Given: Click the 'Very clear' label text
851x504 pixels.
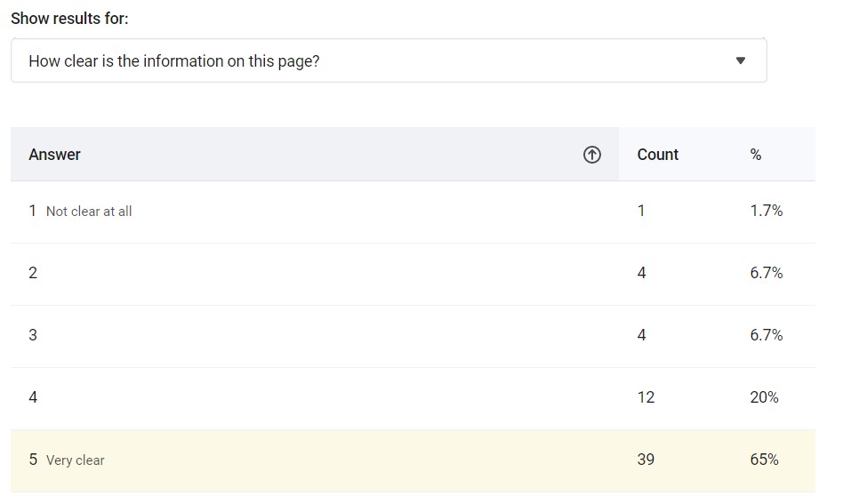Looking at the screenshot, I should click(76, 460).
